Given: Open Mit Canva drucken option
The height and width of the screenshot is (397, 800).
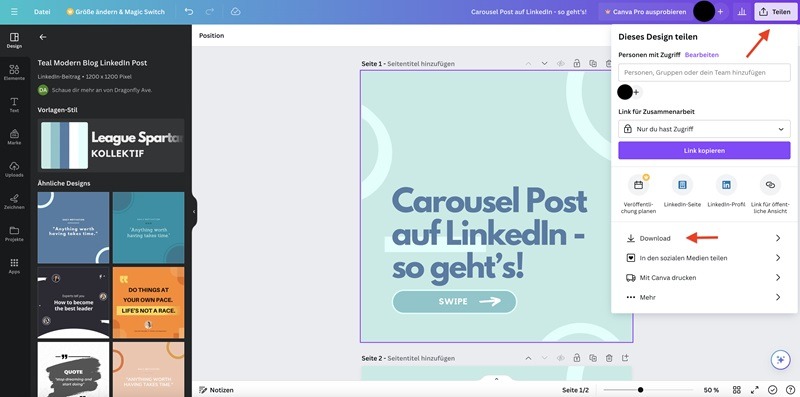Looking at the screenshot, I should coord(704,278).
